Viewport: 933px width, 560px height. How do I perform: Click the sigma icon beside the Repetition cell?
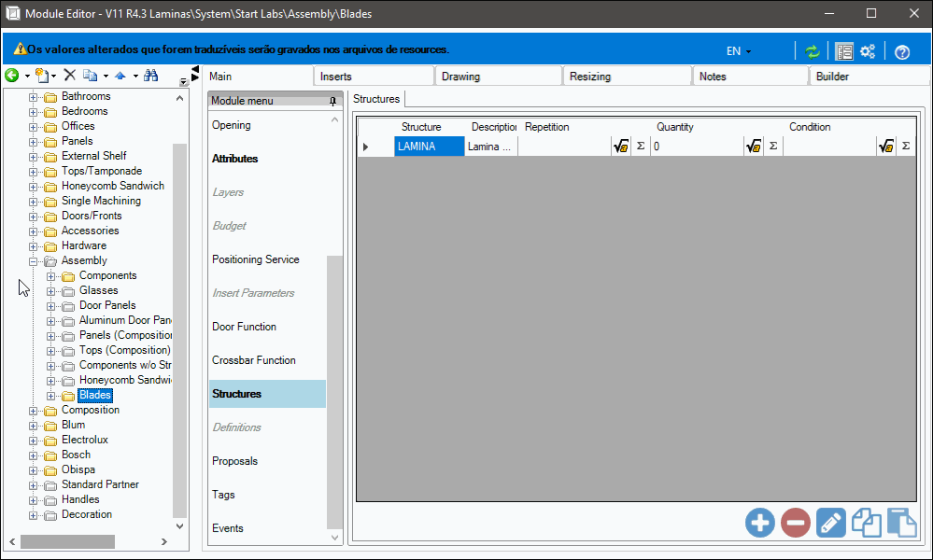pos(641,147)
